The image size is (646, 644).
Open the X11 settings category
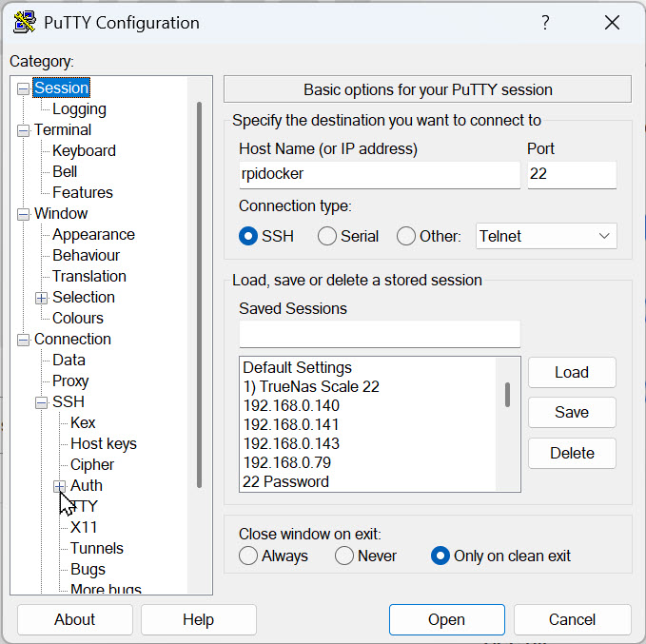click(84, 528)
